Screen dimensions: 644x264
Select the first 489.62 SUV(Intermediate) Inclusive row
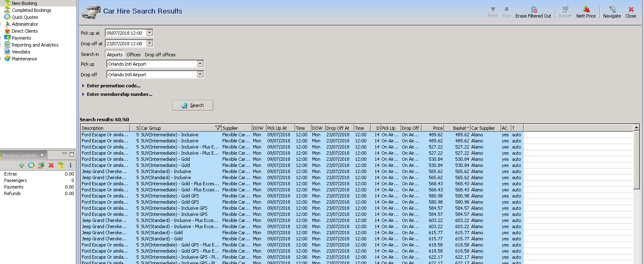(x=302, y=135)
